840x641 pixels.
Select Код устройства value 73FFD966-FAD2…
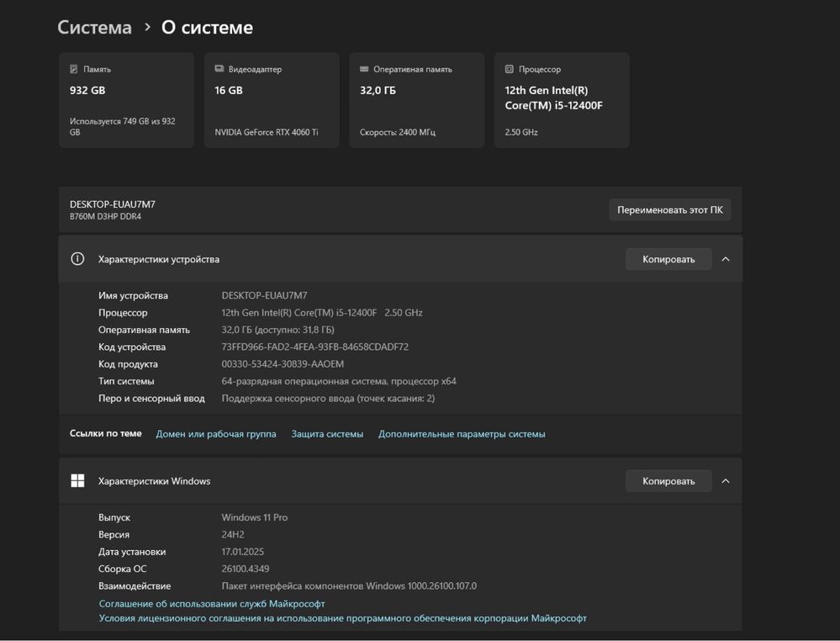[315, 347]
